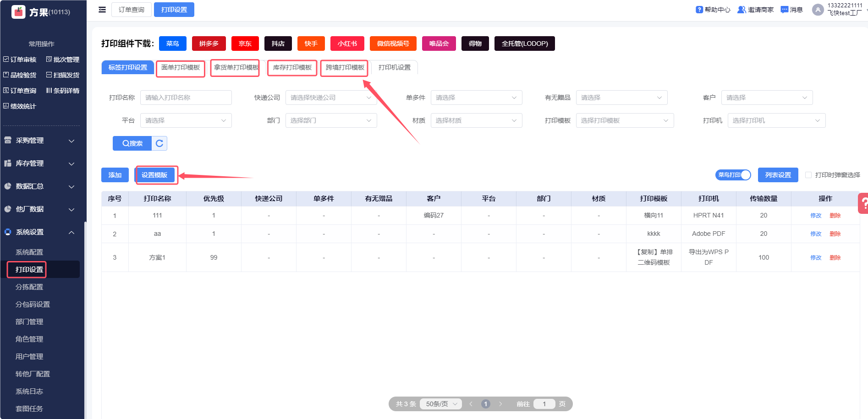Image resolution: width=868 pixels, height=419 pixels.
Task: Open 订单查询 shortcut in sidebar
Action: 20,91
